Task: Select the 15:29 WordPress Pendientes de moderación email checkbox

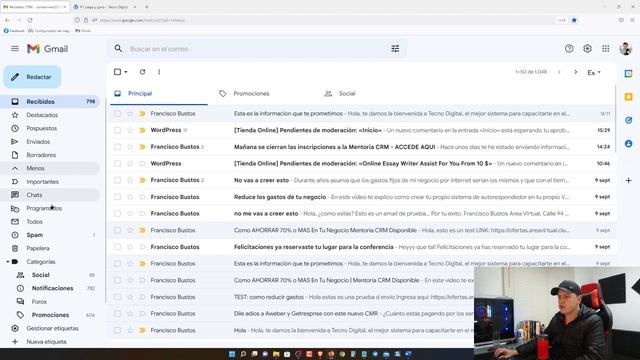Action: [x=117, y=130]
